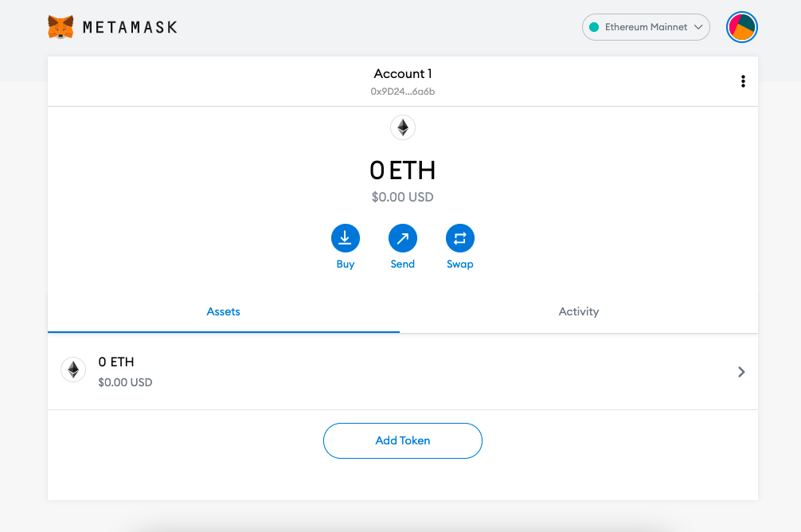Click the green network status dot
Screen dimensions: 801x532
point(594,27)
